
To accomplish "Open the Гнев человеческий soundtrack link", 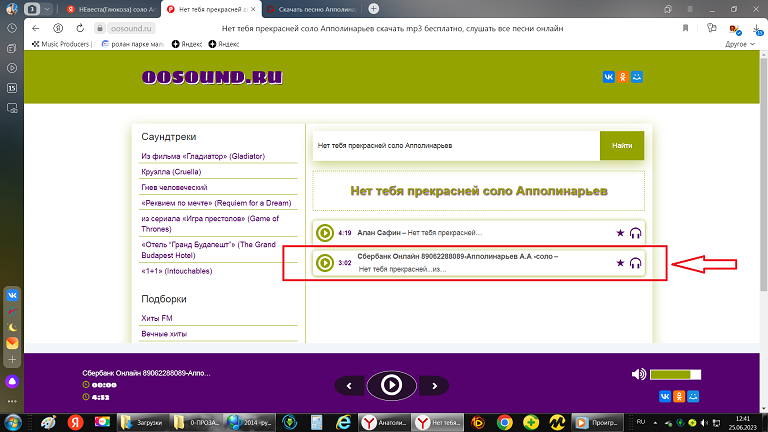I will [174, 188].
